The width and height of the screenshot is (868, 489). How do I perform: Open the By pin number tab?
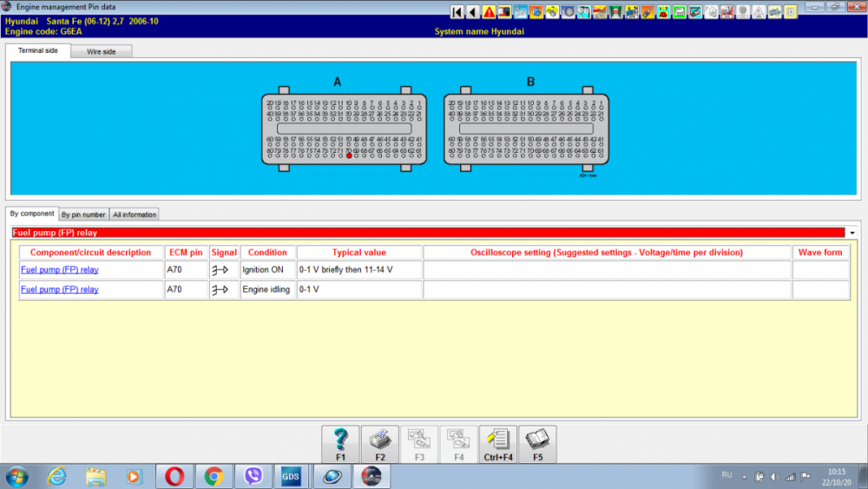click(x=83, y=215)
